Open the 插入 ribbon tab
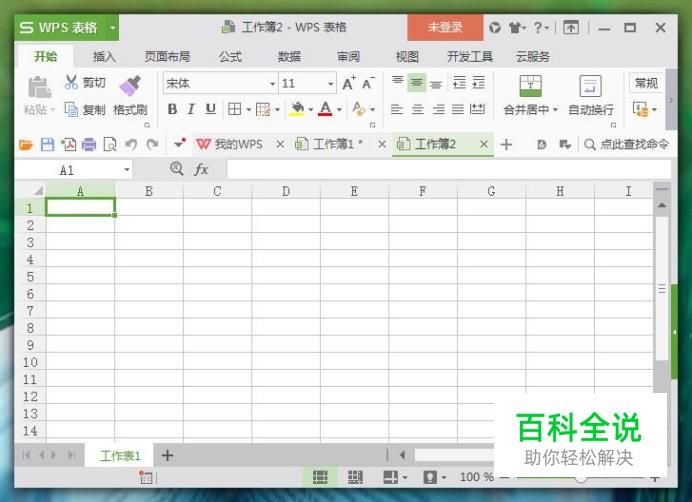 pyautogui.click(x=104, y=57)
